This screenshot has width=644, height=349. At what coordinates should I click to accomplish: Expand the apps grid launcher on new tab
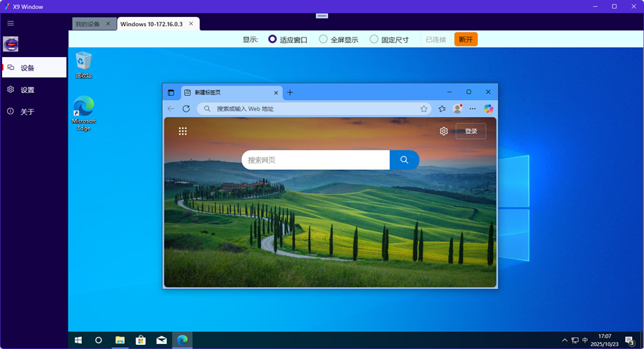[183, 131]
